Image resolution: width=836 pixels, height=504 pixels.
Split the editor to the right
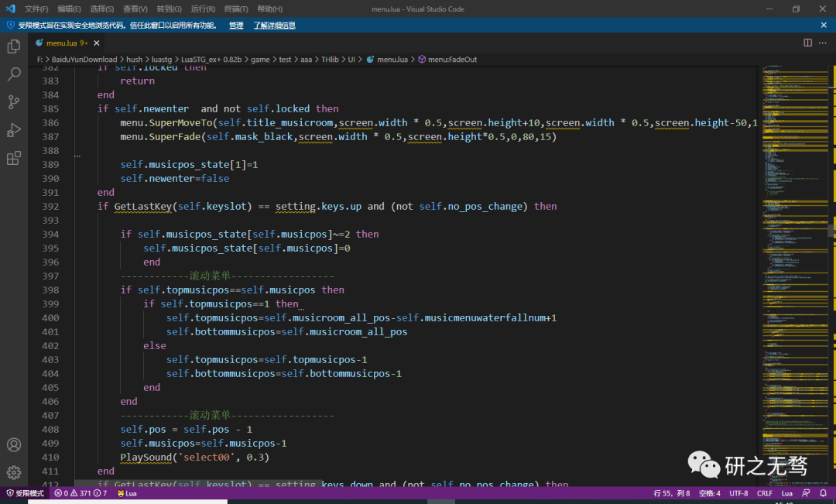[807, 43]
